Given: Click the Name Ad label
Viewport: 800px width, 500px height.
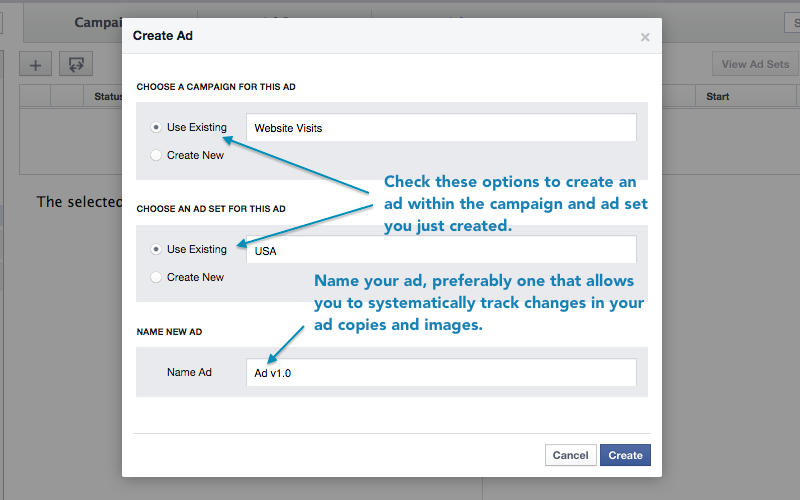Looking at the screenshot, I should coord(189,372).
